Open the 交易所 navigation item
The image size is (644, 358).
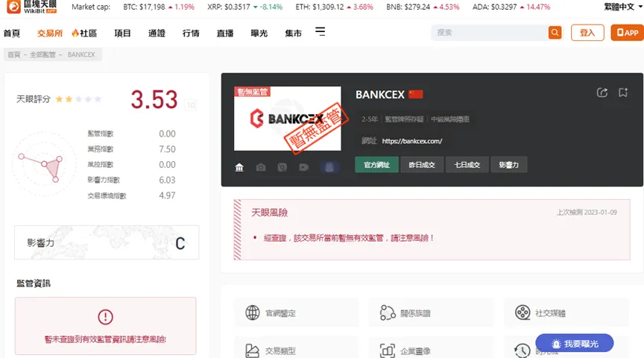pyautogui.click(x=50, y=34)
